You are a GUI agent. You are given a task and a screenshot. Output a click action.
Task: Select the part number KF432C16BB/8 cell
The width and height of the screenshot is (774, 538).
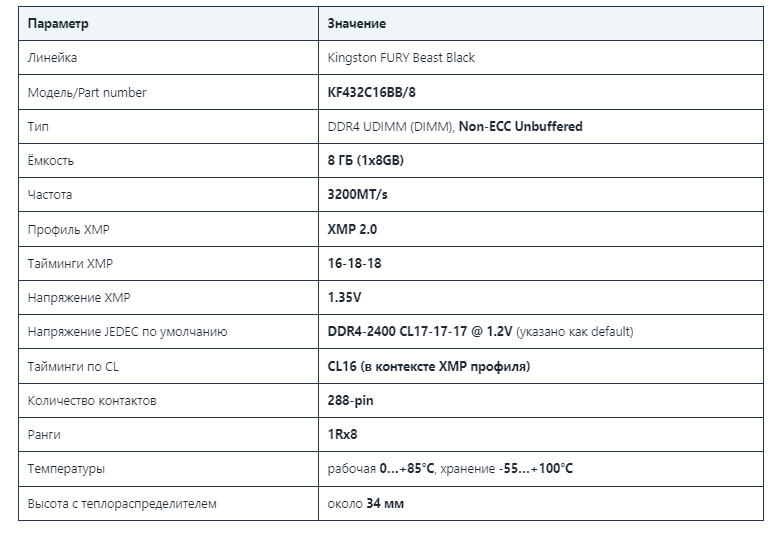(x=541, y=92)
